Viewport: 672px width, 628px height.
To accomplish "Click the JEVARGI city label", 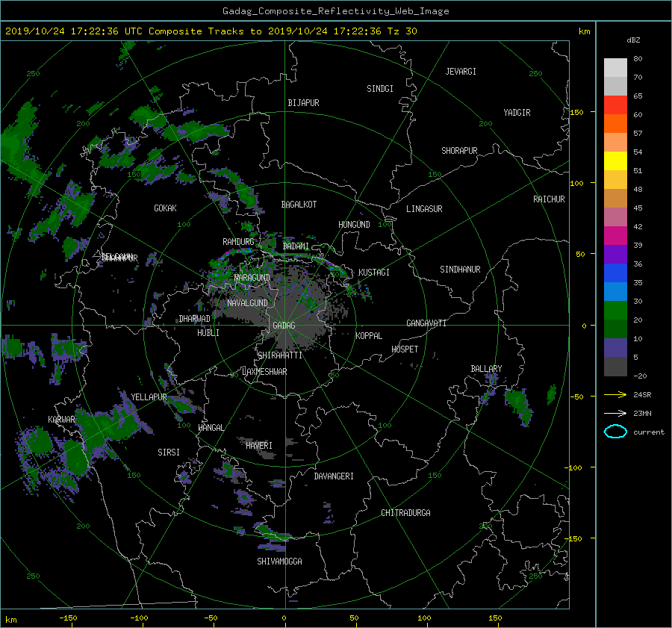I will pyautogui.click(x=461, y=72).
